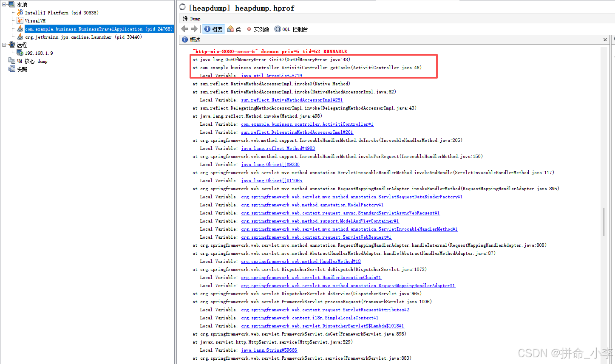This screenshot has width=615, height=364.
Task: Open the HandlerMethod#18 link
Action: click(x=301, y=261)
